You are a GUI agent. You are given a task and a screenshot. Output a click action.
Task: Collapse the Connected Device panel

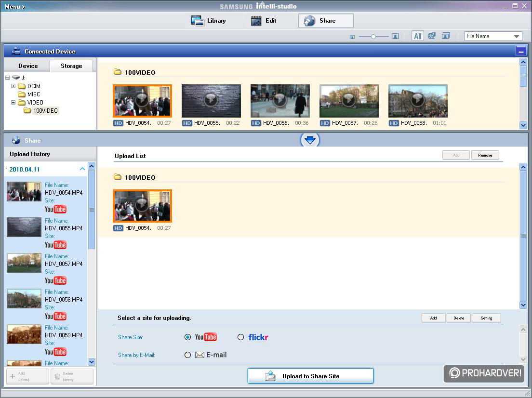[x=521, y=51]
